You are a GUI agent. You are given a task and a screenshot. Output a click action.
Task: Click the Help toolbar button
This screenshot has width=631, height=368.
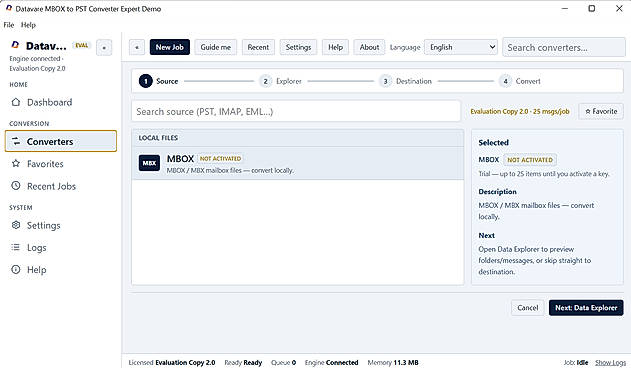point(336,47)
